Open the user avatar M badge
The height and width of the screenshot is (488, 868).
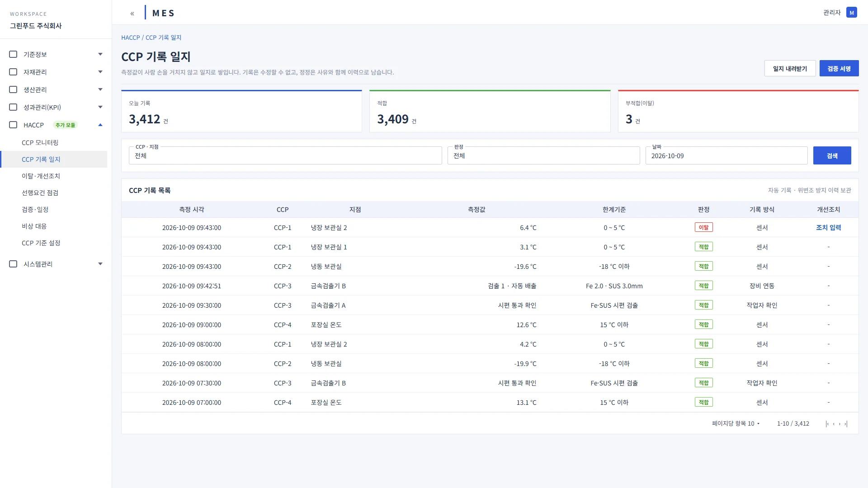point(851,13)
